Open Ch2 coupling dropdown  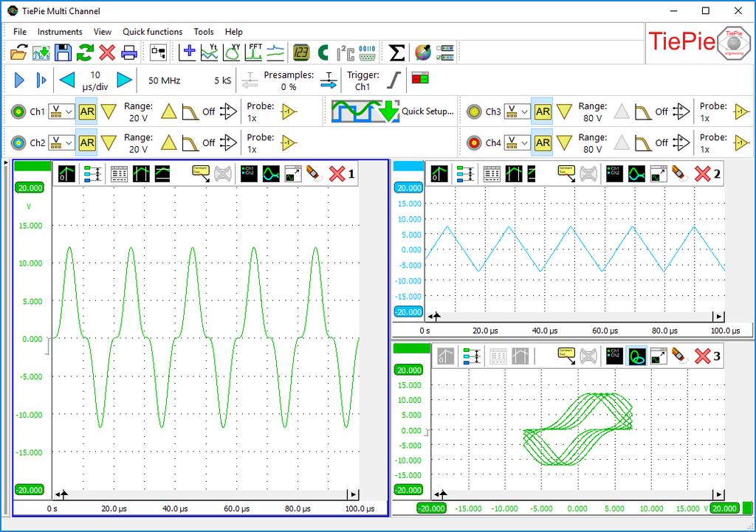pos(62,143)
